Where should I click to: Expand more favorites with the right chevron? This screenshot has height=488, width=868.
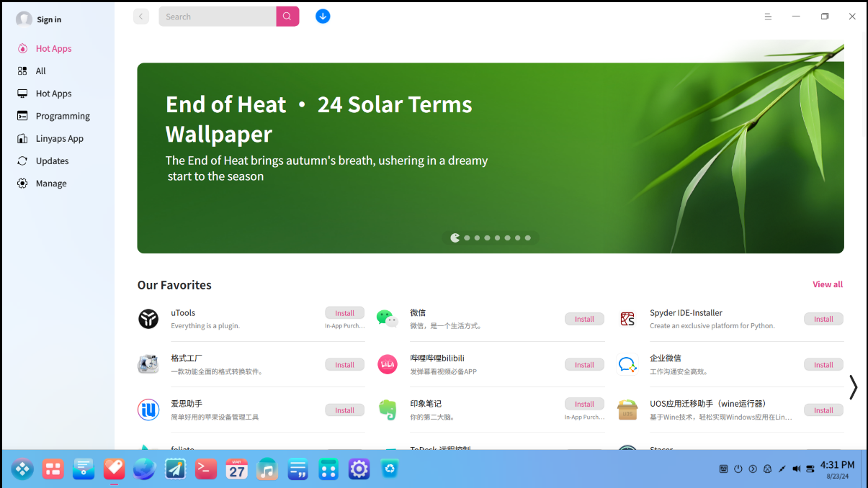coord(853,387)
